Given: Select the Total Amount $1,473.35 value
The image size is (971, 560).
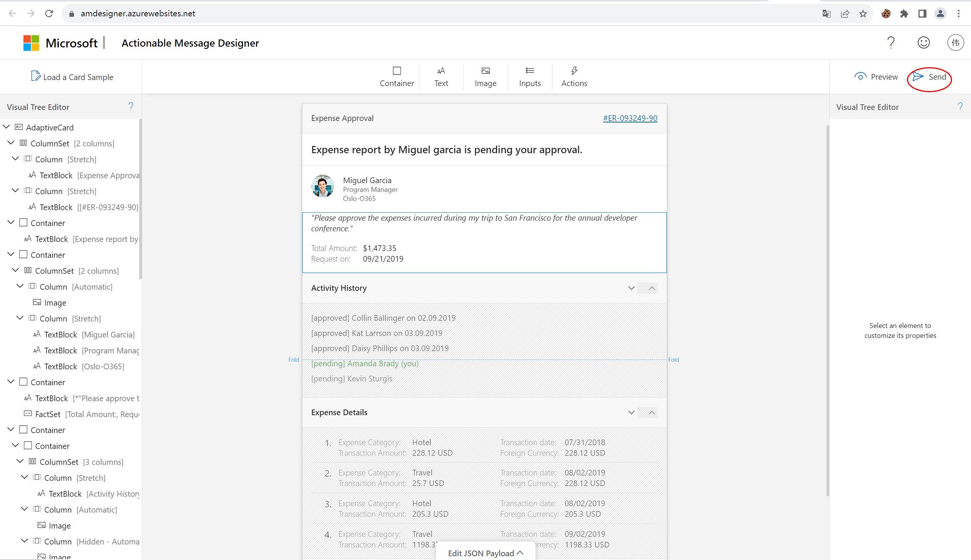Looking at the screenshot, I should (379, 248).
